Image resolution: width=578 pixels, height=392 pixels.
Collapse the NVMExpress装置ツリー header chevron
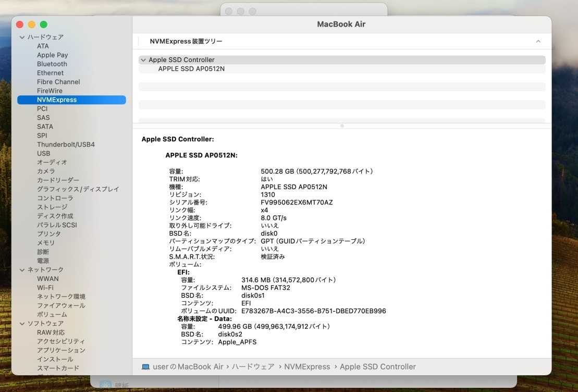538,41
